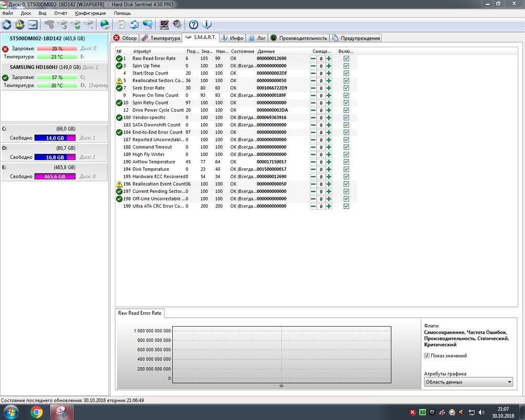Click the blue question mark help icon

193,25
